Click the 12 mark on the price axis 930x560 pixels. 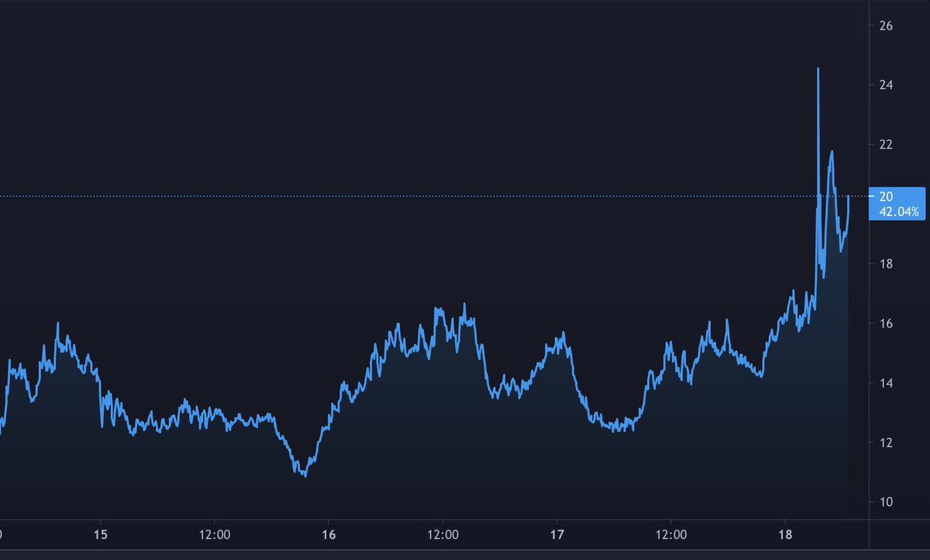[x=887, y=443]
